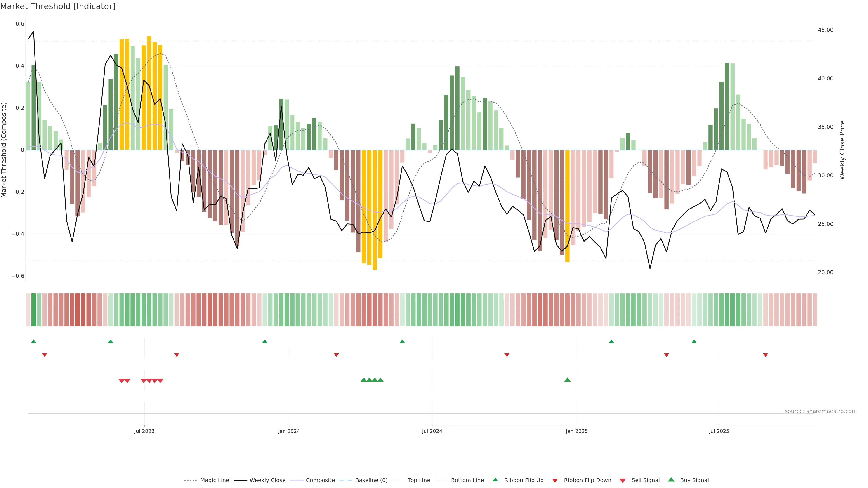Click the Weekly Close Price axis title
The height and width of the screenshot is (488, 868).
pyautogui.click(x=842, y=150)
